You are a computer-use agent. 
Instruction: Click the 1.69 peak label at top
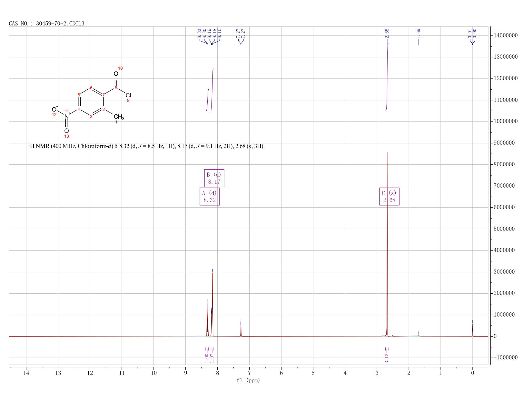[419, 33]
